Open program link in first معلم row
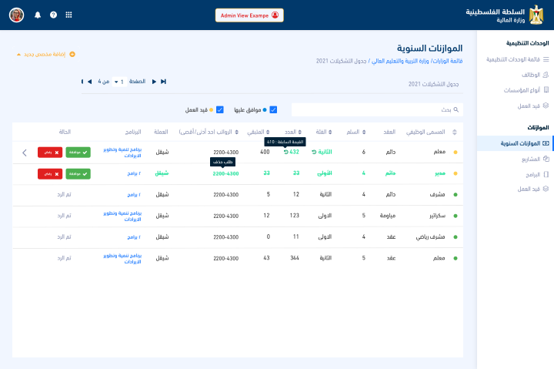The width and height of the screenshot is (554, 369). click(123, 153)
